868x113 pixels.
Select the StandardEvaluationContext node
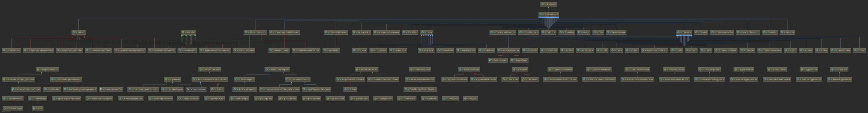(383, 80)
